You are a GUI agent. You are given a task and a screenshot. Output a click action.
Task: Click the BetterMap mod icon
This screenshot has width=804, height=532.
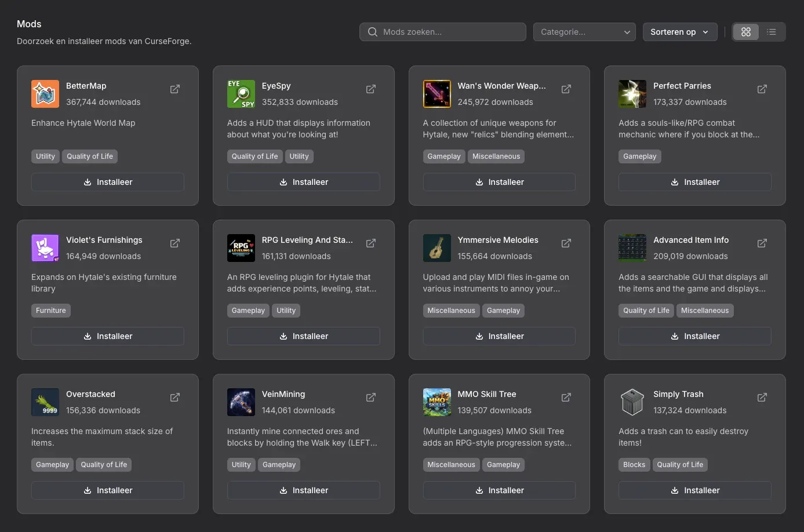tap(45, 93)
